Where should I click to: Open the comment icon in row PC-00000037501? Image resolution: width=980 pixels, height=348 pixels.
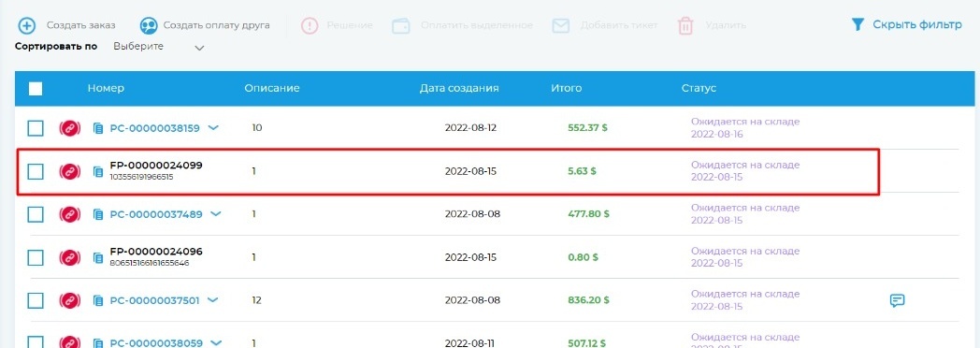tap(897, 300)
